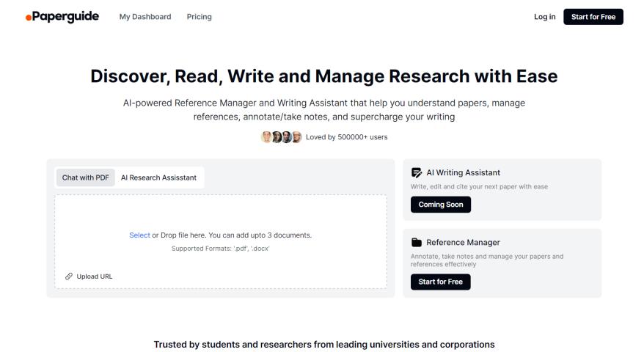Switch to the Chat with PDF tab

pos(85,177)
